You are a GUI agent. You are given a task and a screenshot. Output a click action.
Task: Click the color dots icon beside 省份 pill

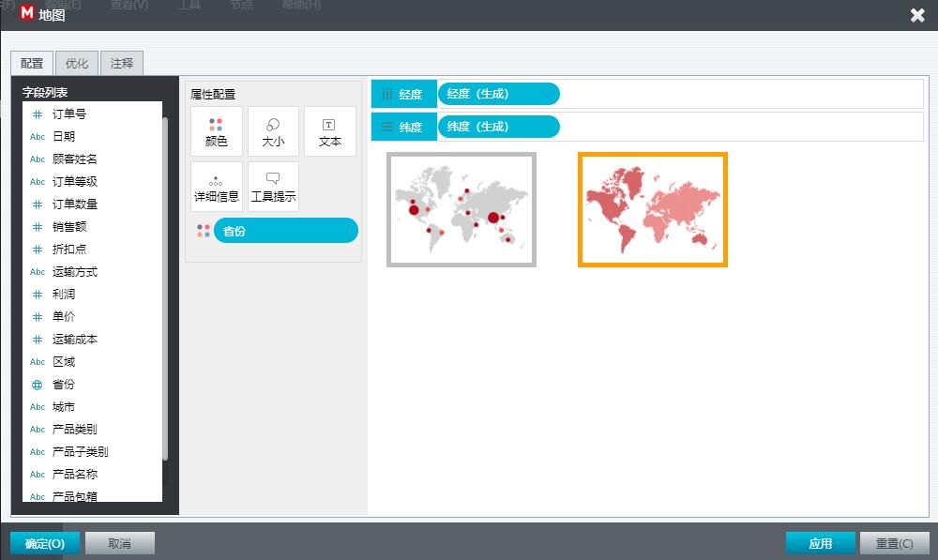click(x=204, y=231)
